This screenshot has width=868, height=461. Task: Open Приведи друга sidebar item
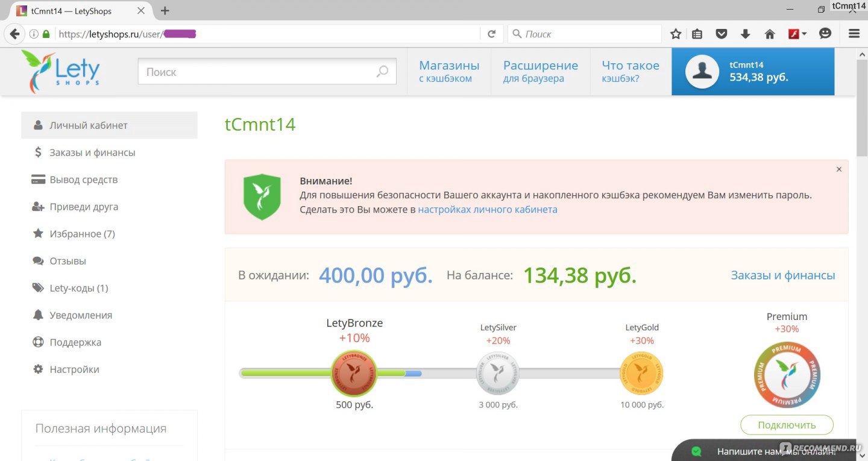[x=109, y=207]
